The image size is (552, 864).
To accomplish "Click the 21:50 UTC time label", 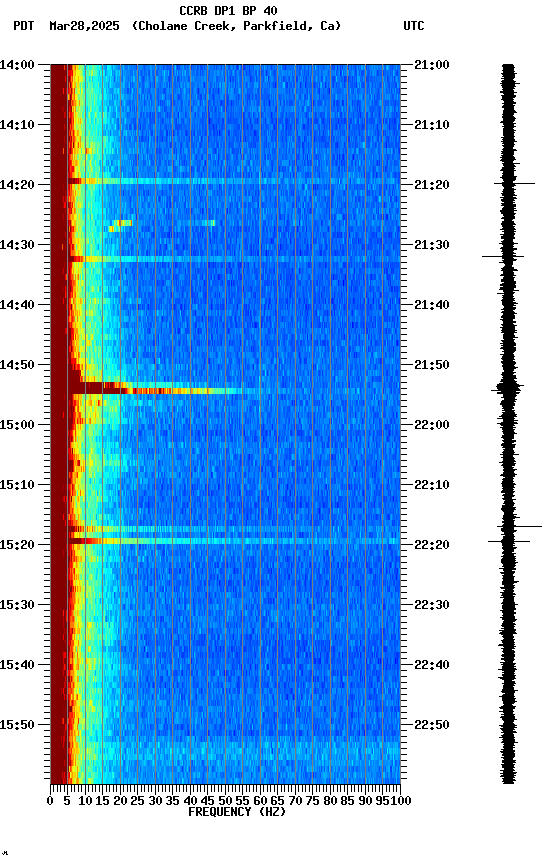I will click(x=432, y=365).
